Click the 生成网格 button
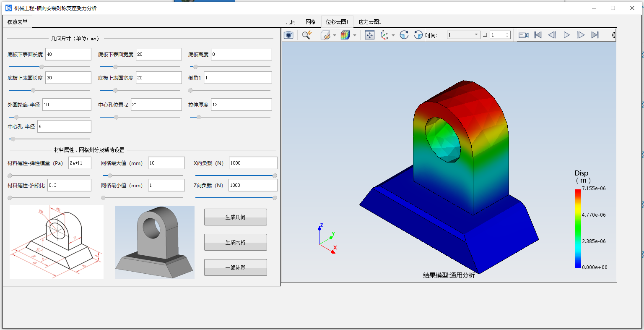This screenshot has height=330, width=644. pos(235,242)
